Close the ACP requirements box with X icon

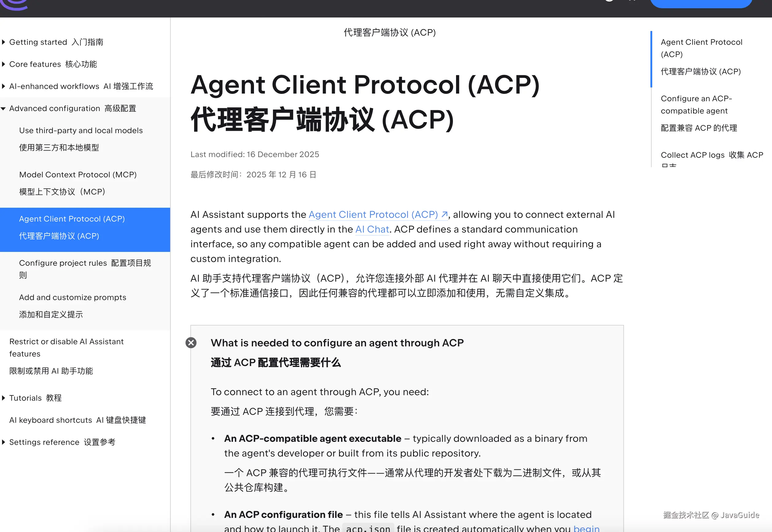coord(191,343)
